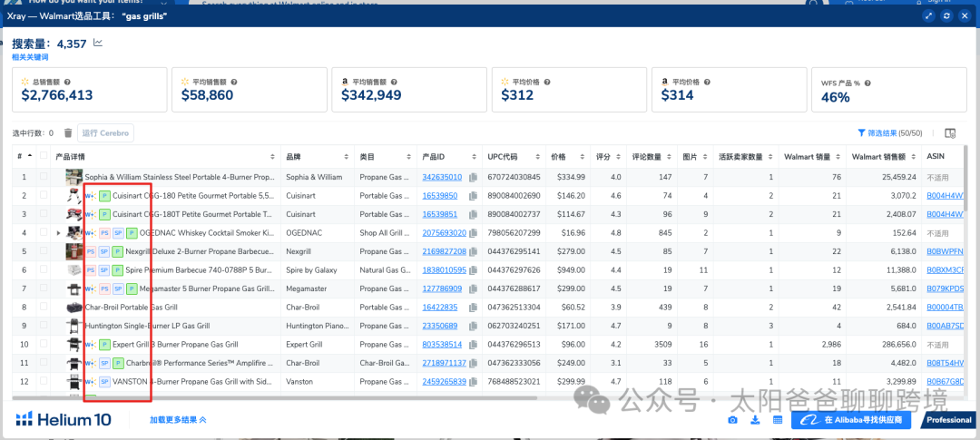
Task: Copy product ID 1838010595 with copy icon
Action: click(475, 270)
